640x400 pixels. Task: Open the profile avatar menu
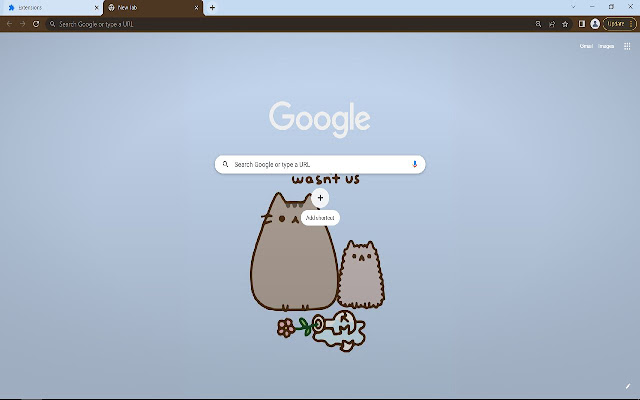pyautogui.click(x=595, y=24)
